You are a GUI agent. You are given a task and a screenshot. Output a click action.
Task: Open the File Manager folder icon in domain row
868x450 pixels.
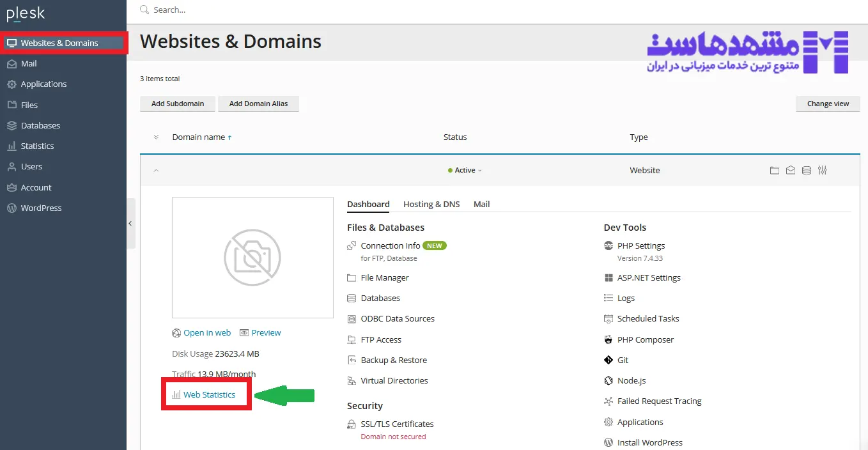coord(774,171)
